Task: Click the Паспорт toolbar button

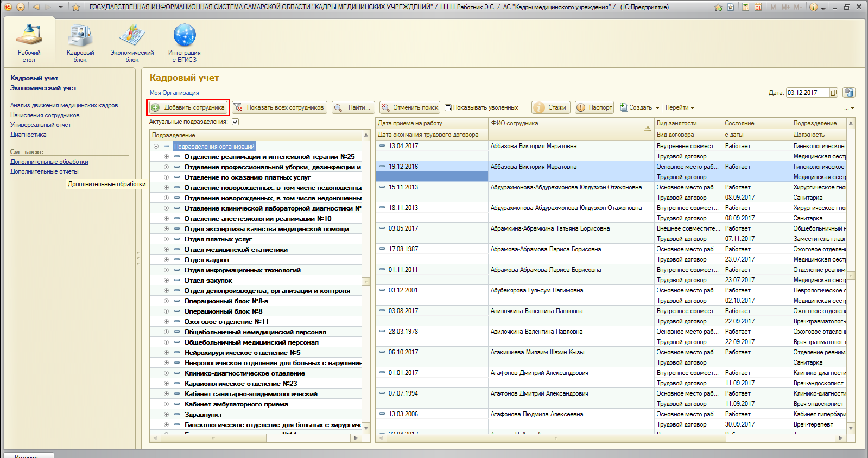Action: [x=594, y=107]
